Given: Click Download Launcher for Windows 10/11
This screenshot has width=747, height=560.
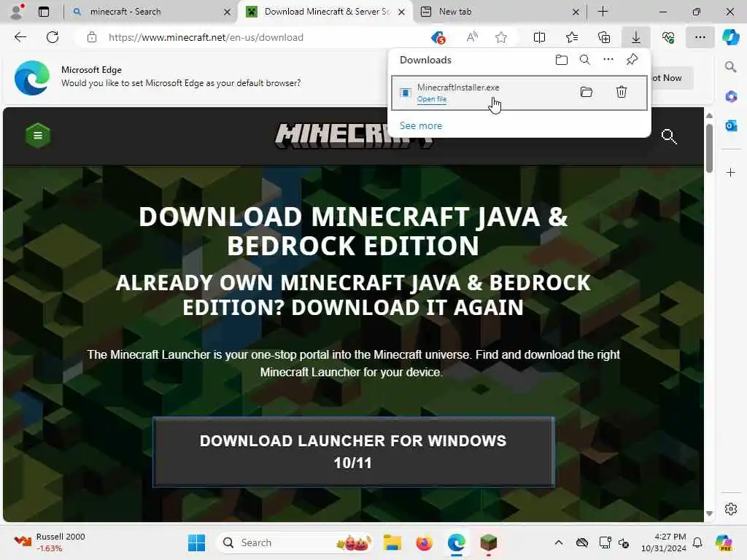Looking at the screenshot, I should pos(354,452).
